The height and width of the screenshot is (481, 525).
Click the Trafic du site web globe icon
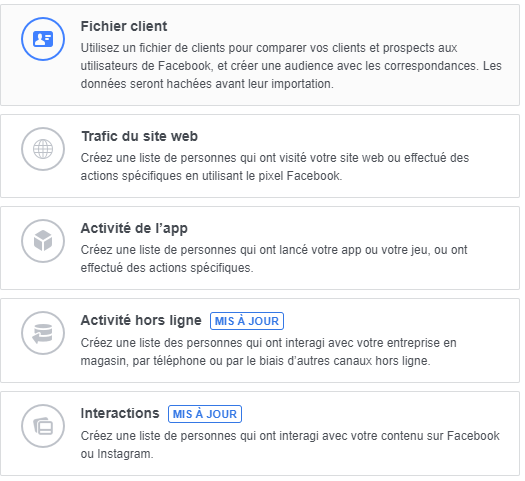[x=43, y=149]
